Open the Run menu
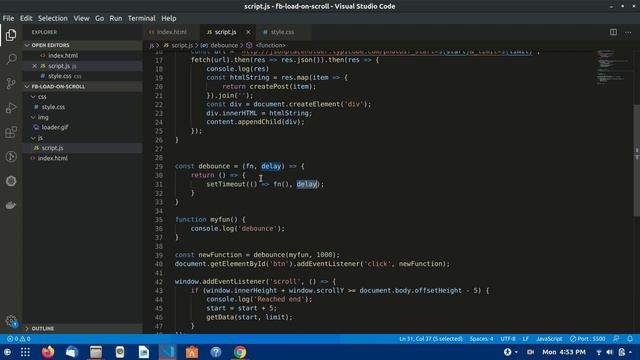Viewport: 640px width, 360px height. click(x=116, y=18)
